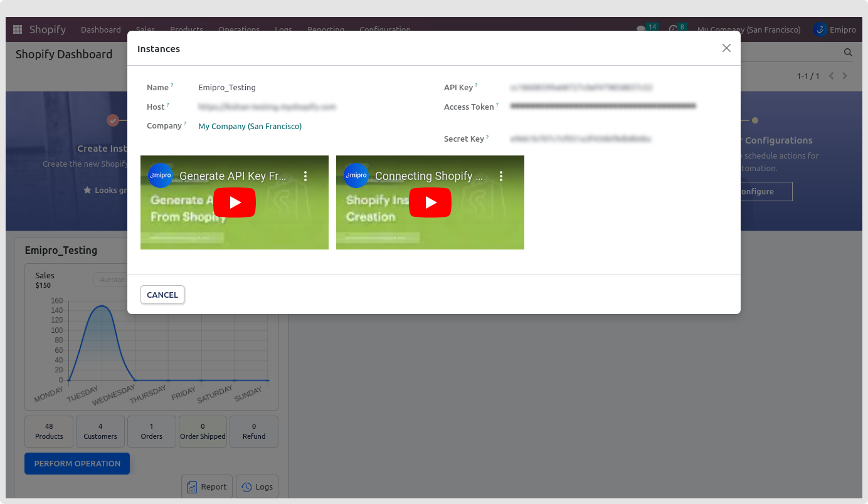This screenshot has width=868, height=504.
Task: Click the completed checkmark step icon
Action: pyautogui.click(x=113, y=120)
